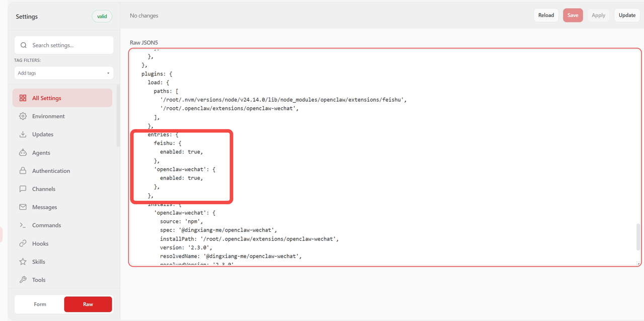Viewport: 644px width, 321px height.
Task: Click the Channels chat bubble icon
Action: [23, 189]
